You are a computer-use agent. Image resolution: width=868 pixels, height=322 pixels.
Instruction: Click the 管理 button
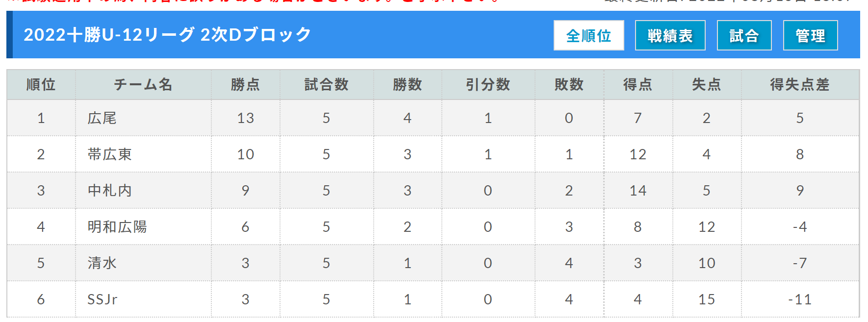(x=810, y=35)
